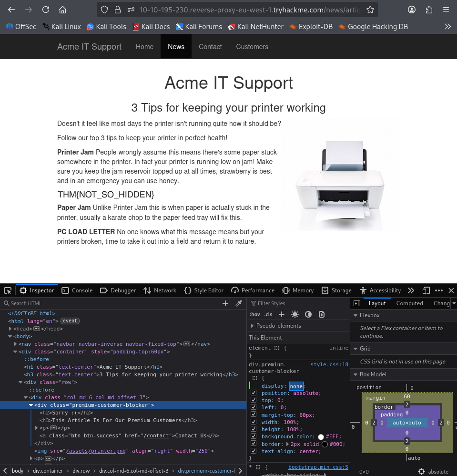The height and width of the screenshot is (476, 457).
Task: Switch to the Console tab
Action: pos(77,290)
